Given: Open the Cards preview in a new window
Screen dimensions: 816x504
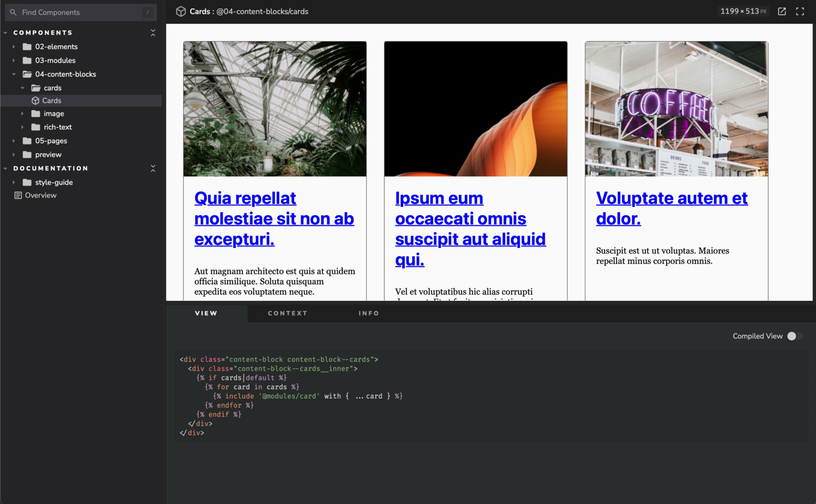Looking at the screenshot, I should [x=782, y=11].
